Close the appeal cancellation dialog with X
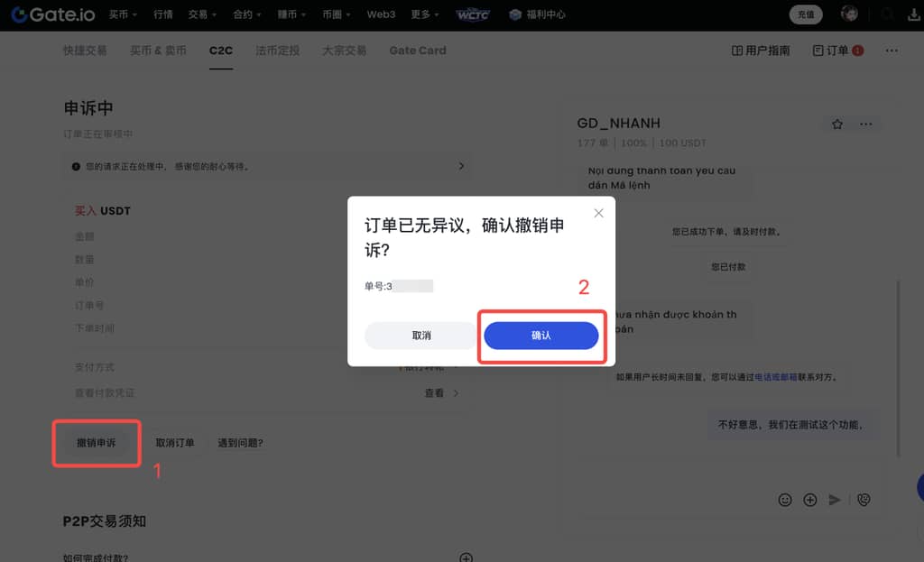Image resolution: width=924 pixels, height=562 pixels. pos(598,213)
